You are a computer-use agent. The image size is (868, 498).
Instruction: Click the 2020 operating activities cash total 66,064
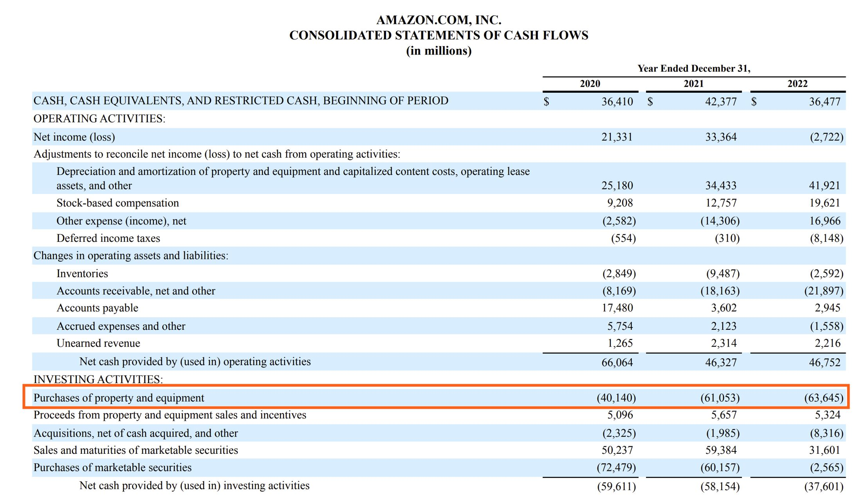coord(617,362)
